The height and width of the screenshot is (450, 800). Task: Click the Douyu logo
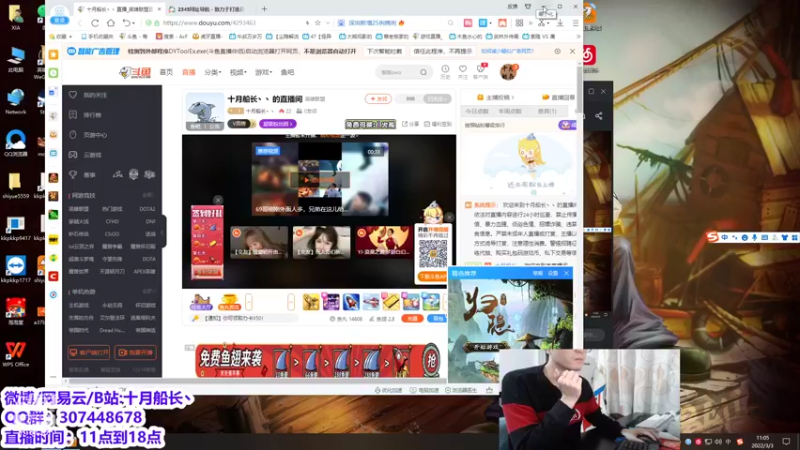pos(135,72)
